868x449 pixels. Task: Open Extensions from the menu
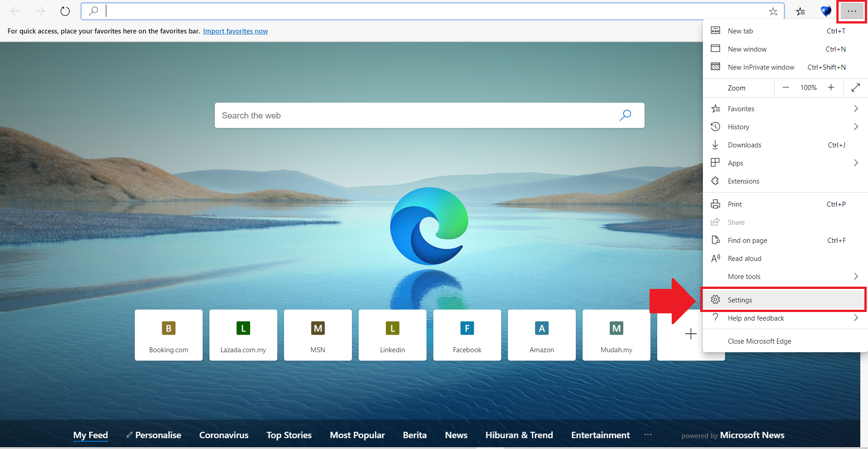click(x=785, y=181)
